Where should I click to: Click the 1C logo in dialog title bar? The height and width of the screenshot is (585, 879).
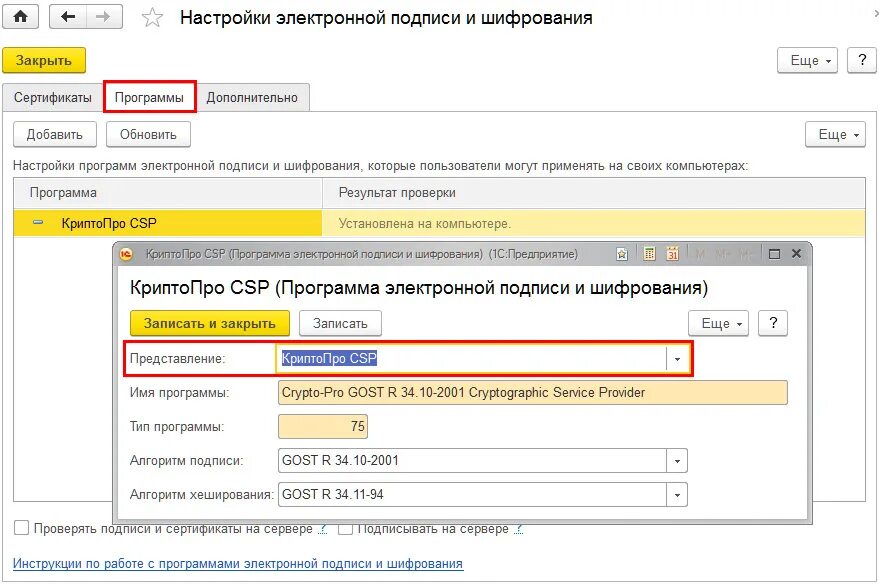(126, 254)
